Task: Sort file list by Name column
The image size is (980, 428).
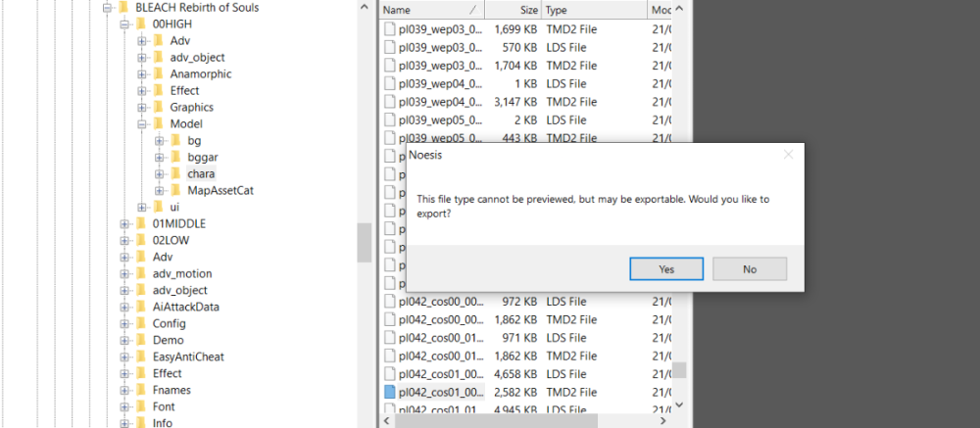Action: click(x=429, y=10)
